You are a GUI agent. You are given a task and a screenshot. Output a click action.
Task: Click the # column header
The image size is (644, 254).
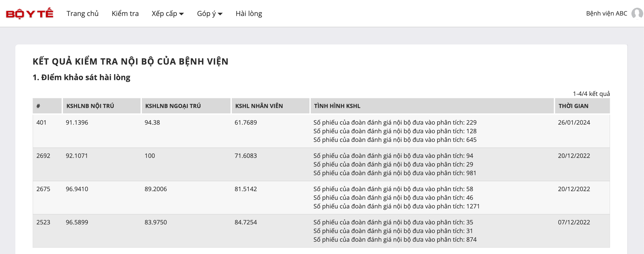coord(38,106)
